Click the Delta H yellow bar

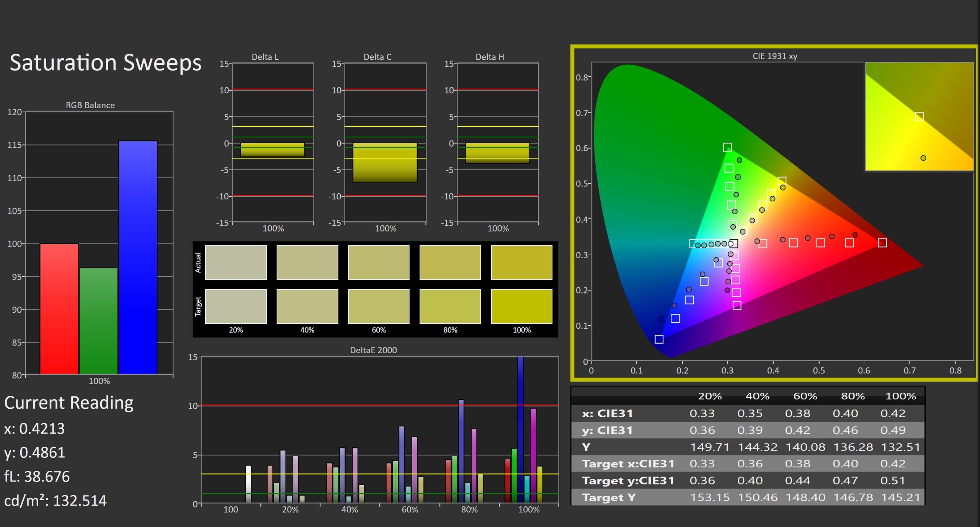coord(497,153)
